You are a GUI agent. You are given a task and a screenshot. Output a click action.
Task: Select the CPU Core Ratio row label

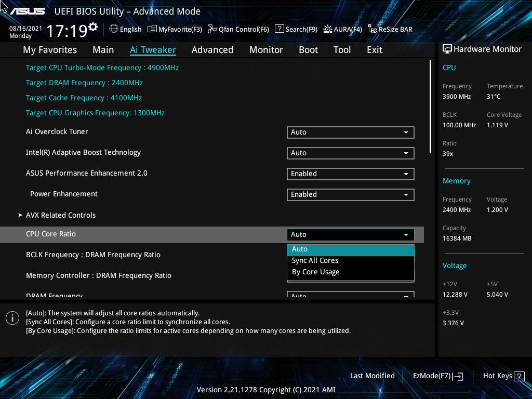[51, 234]
